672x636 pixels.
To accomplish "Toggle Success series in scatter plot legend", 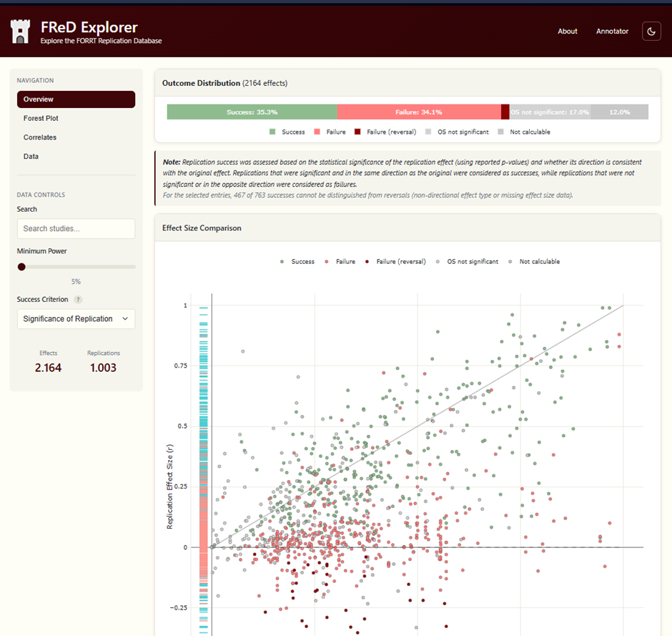I will pos(298,262).
